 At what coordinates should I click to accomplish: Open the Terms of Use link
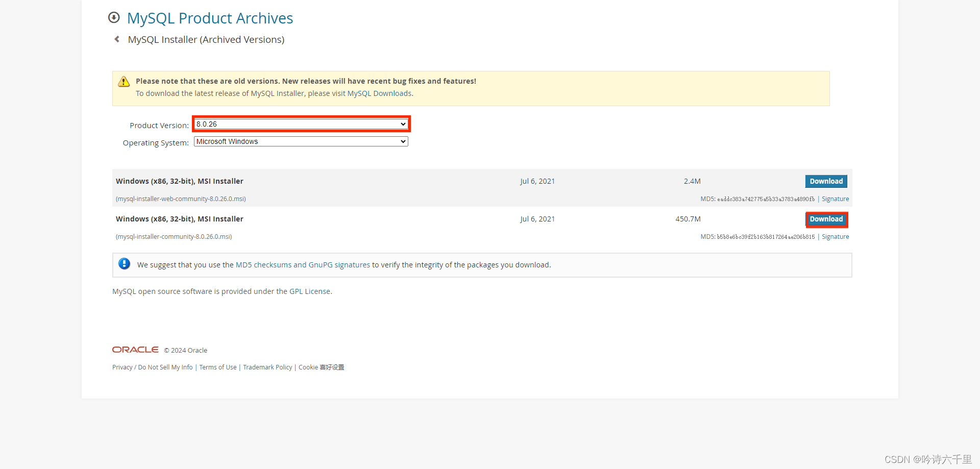click(218, 367)
